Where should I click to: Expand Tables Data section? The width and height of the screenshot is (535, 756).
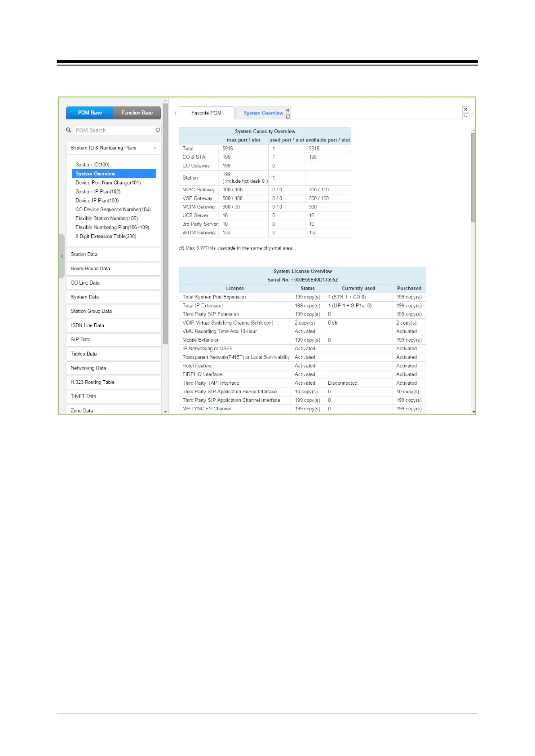click(x=114, y=354)
